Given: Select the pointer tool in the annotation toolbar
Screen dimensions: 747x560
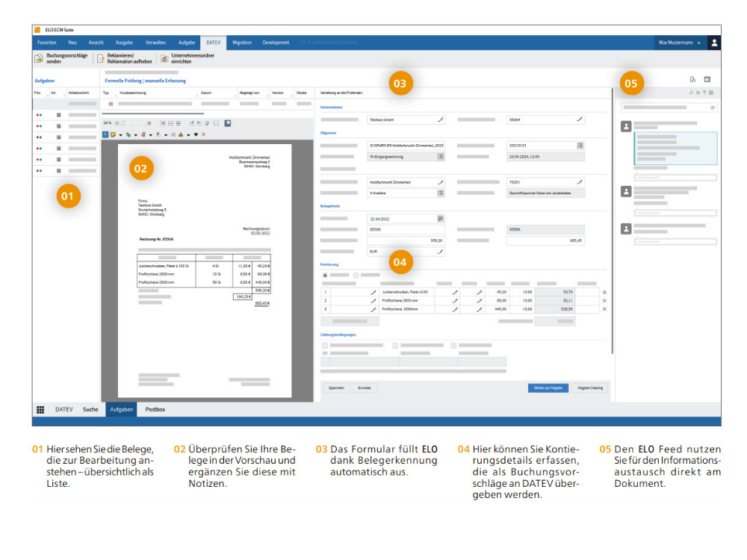Looking at the screenshot, I should [x=106, y=134].
